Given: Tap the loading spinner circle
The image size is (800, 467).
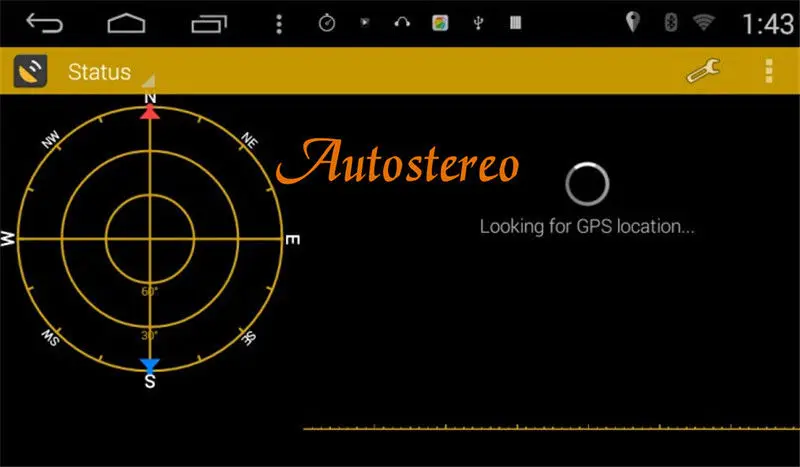Looking at the screenshot, I should pyautogui.click(x=587, y=184).
